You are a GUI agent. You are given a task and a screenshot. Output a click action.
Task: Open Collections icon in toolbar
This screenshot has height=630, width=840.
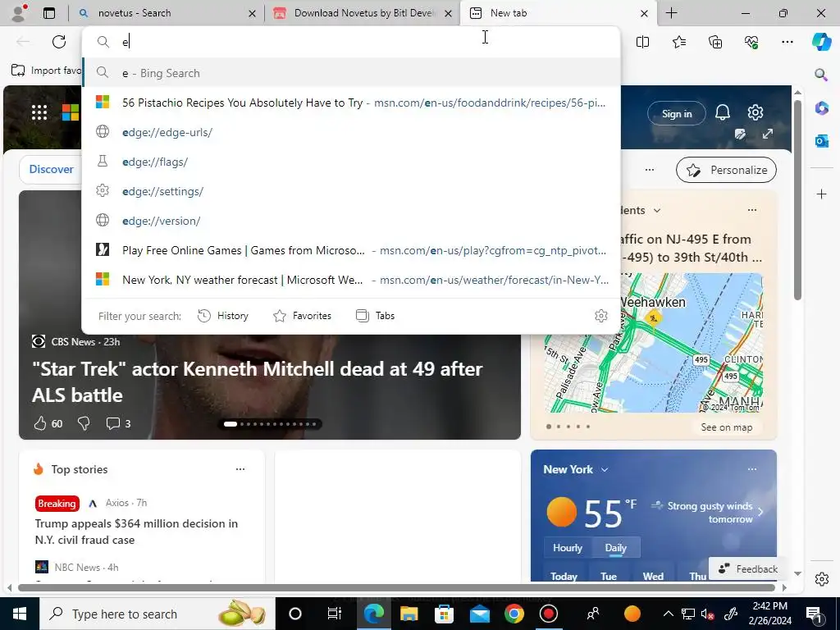pos(715,42)
